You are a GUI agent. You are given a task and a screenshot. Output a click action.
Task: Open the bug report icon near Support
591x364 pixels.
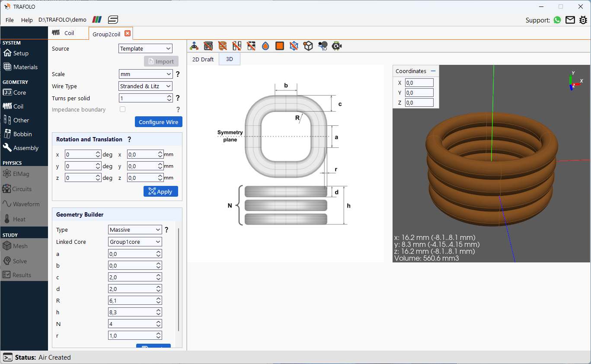(584, 20)
